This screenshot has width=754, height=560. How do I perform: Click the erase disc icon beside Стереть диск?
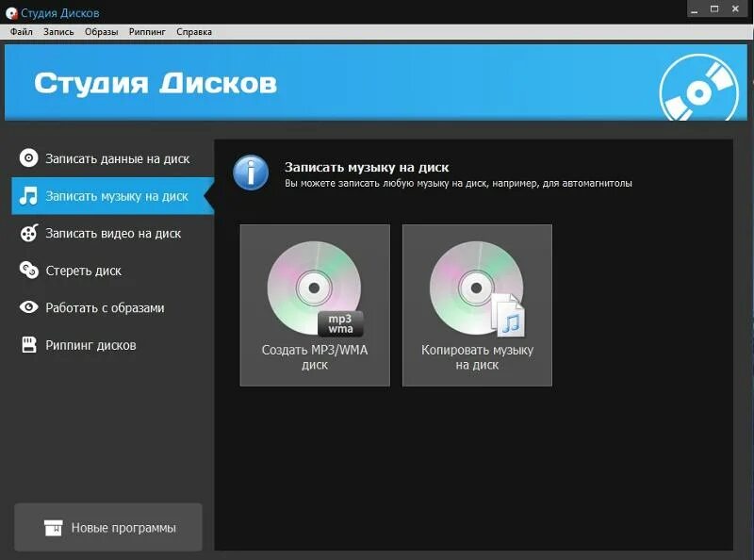29,270
